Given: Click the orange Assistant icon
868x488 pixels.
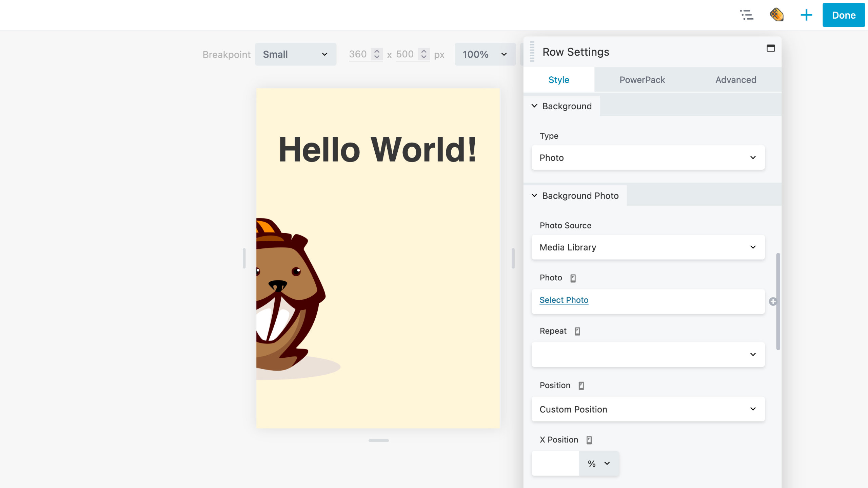Looking at the screenshot, I should [x=776, y=15].
